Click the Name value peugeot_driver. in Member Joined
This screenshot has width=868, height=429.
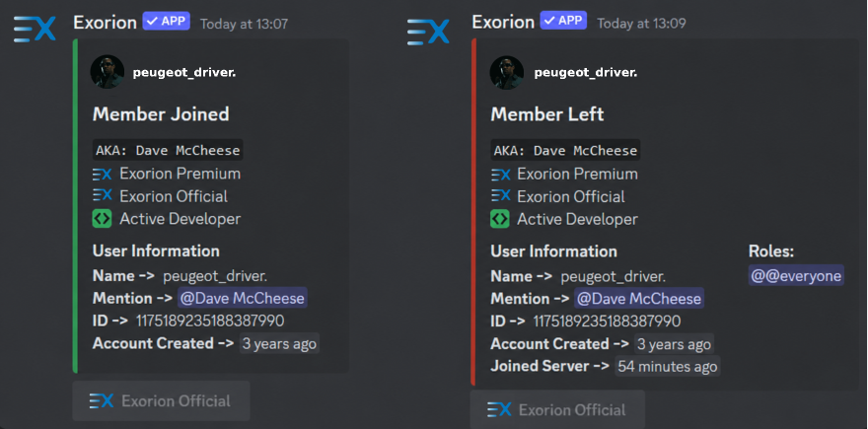pos(215,276)
